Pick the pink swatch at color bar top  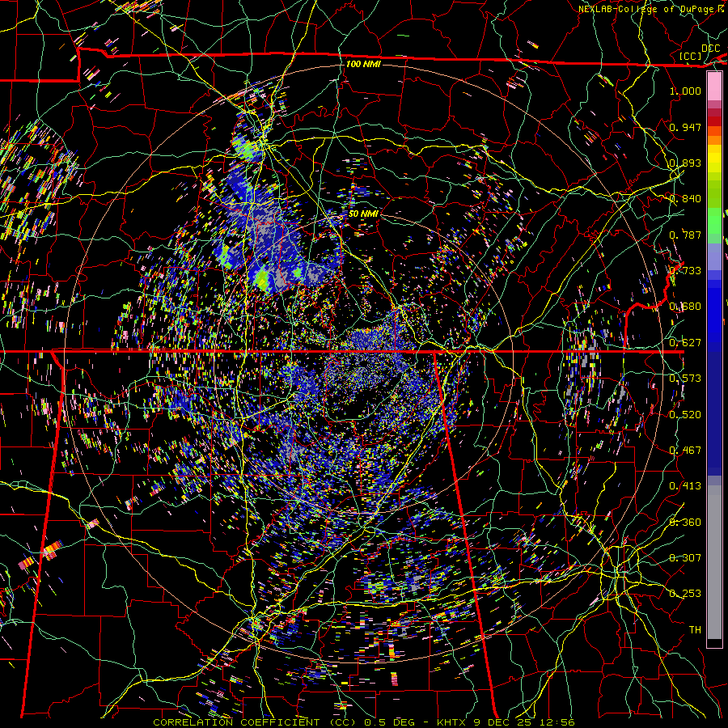(x=714, y=86)
